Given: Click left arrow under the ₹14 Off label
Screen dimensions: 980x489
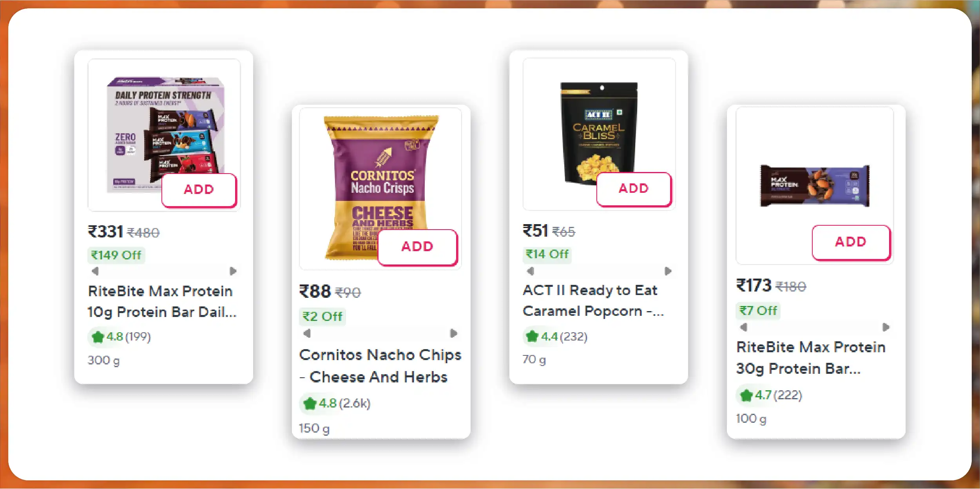Looking at the screenshot, I should coord(531,271).
